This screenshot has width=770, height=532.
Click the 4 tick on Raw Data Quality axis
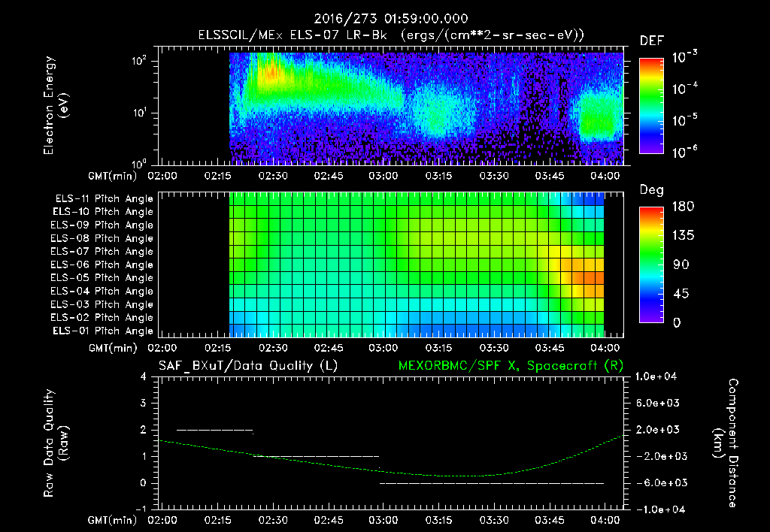point(144,377)
